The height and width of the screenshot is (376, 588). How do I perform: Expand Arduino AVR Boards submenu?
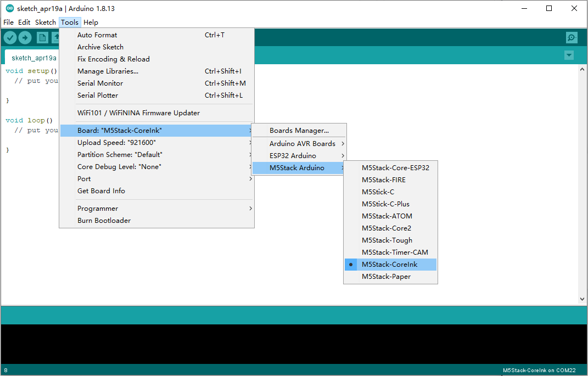tap(299, 144)
